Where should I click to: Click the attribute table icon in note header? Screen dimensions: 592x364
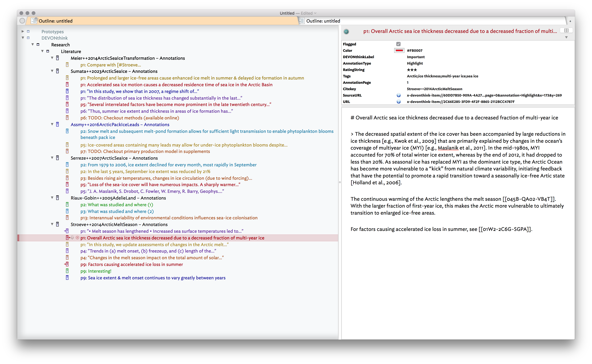(x=566, y=30)
